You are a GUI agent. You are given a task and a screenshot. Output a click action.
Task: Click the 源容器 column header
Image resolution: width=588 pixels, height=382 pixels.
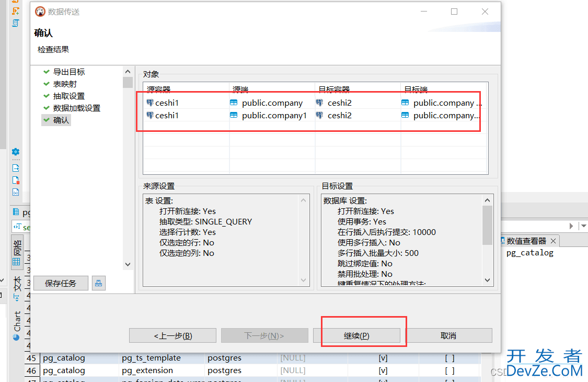186,89
